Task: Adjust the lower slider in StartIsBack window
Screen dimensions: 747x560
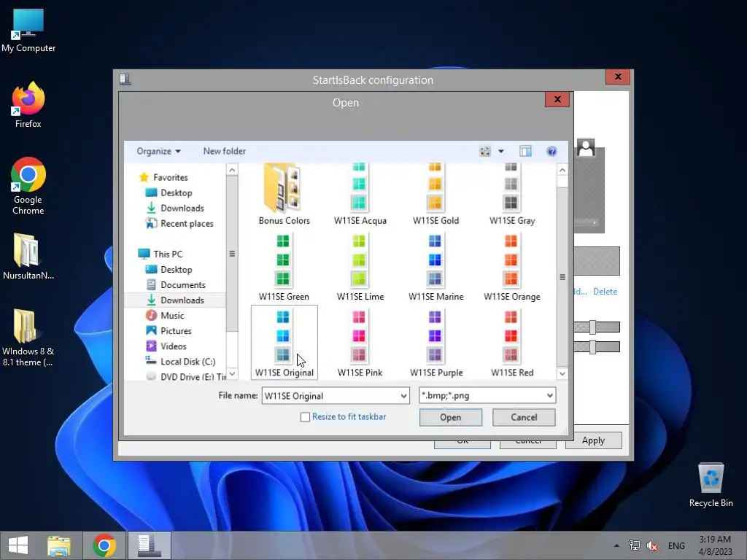Action: click(592, 346)
